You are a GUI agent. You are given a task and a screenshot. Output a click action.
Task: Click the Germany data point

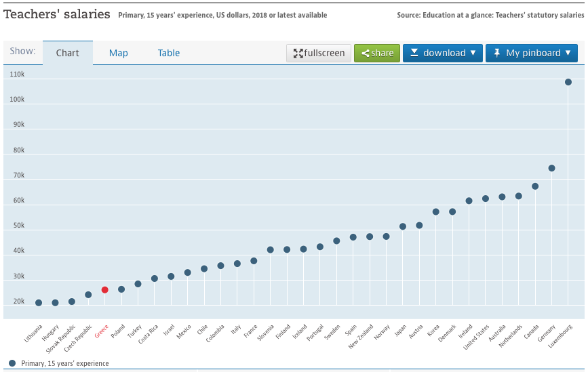point(551,168)
